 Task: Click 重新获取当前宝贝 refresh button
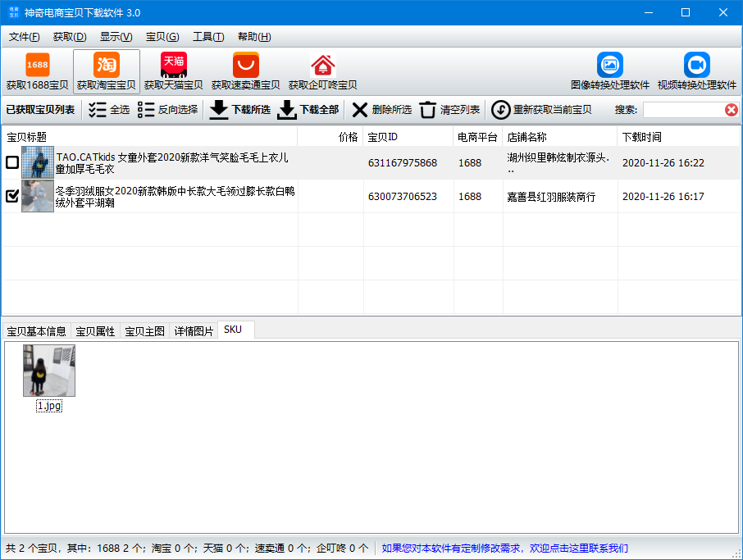pyautogui.click(x=541, y=109)
